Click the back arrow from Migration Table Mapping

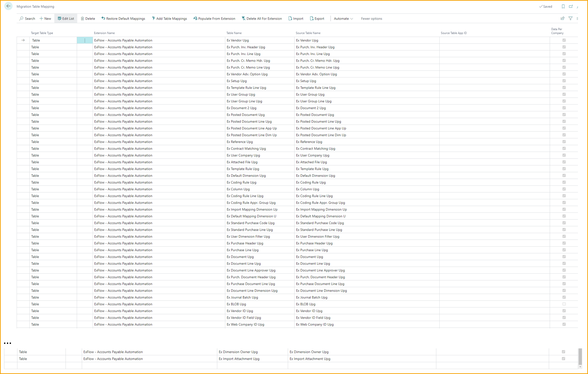tap(8, 6)
